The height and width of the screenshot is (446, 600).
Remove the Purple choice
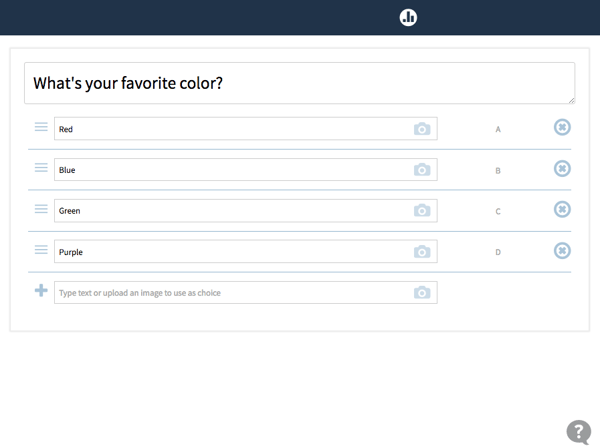(x=562, y=251)
